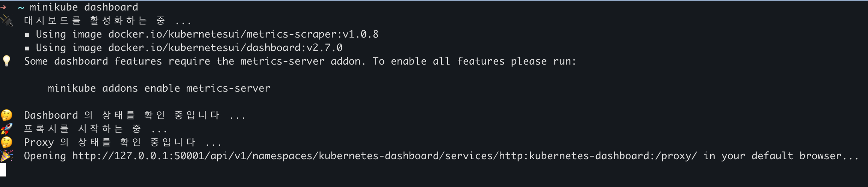The width and height of the screenshot is (868, 187).
Task: Click bullet before the dashboard:v2.7.0 image line
Action: (x=27, y=48)
